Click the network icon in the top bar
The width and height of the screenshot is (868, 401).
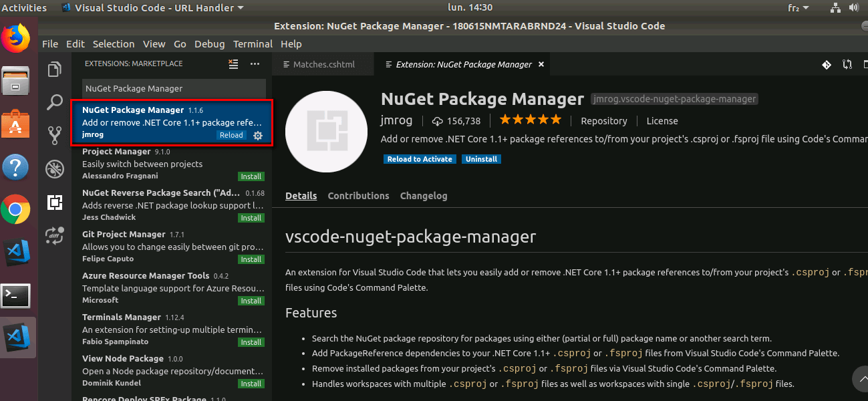tap(835, 8)
